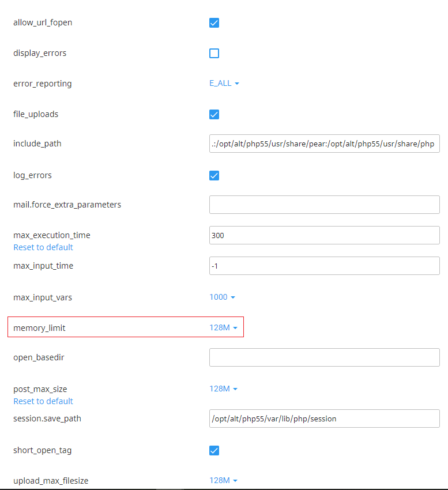Open the post_max_size 128M dropdown
448x490 pixels.
224,389
